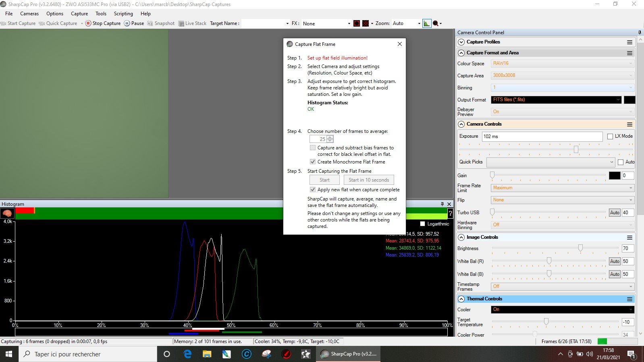The height and width of the screenshot is (362, 644).
Task: Open the Frame Rate Limit dropdown
Action: [563, 188]
